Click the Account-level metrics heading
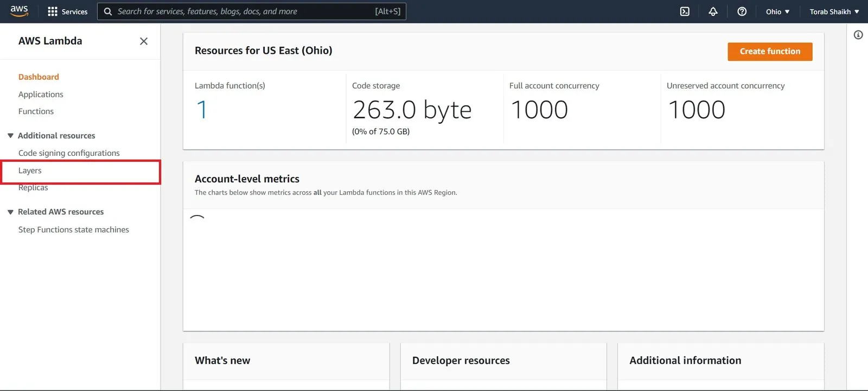The image size is (868, 391). tap(247, 179)
